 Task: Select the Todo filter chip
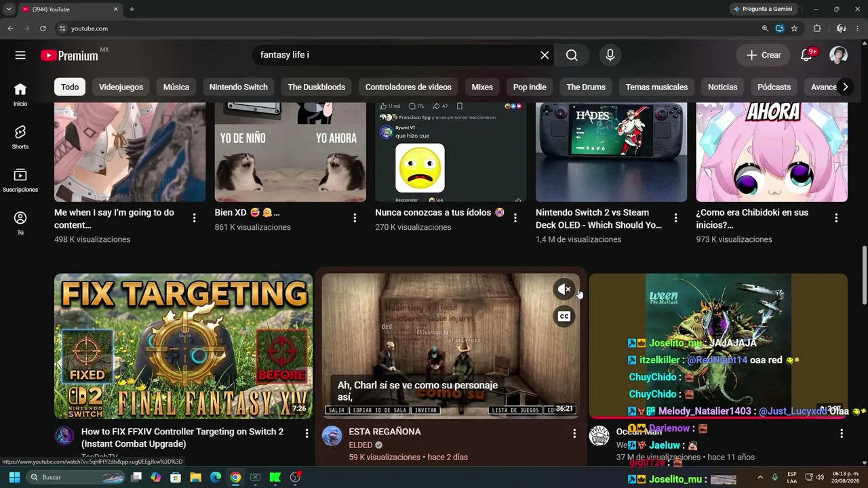[x=70, y=87]
